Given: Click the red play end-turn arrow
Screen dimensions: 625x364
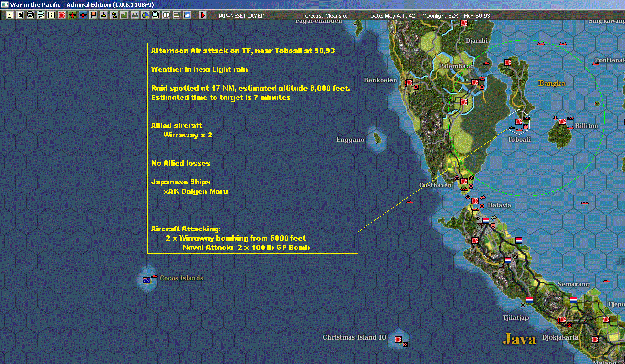Looking at the screenshot, I should point(202,15).
